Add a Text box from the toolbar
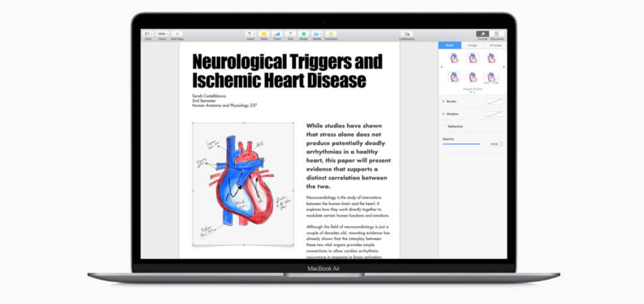The width and height of the screenshot is (644, 304). tap(291, 34)
